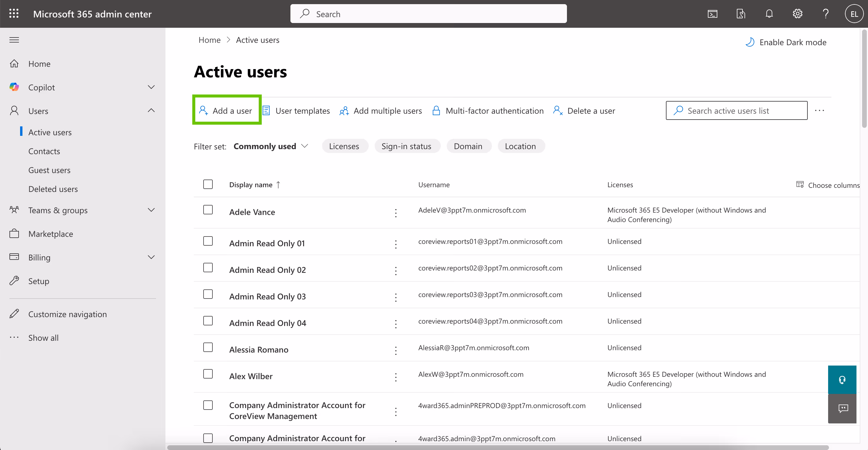Check the Adele Vance row checkbox
868x450 pixels.
click(x=208, y=210)
